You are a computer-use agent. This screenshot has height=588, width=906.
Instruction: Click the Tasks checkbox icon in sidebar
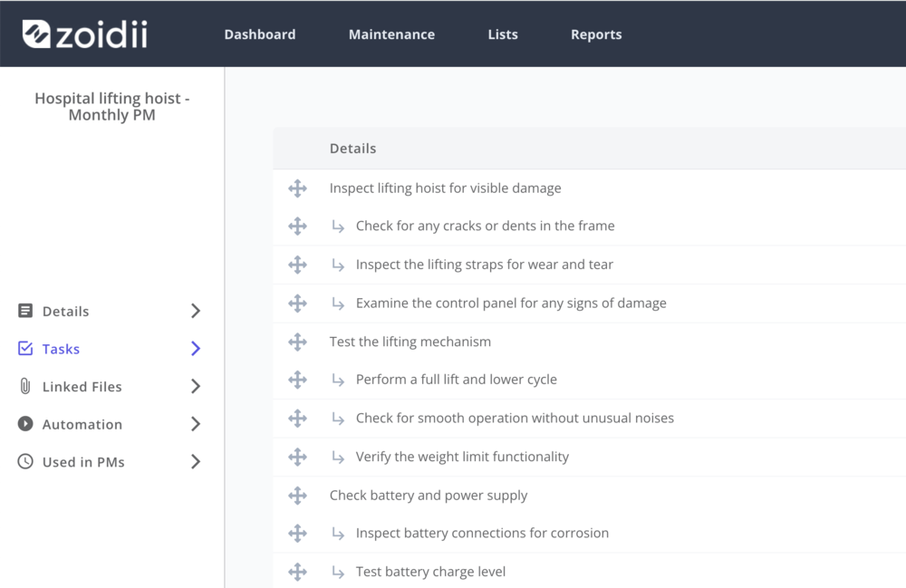[24, 348]
